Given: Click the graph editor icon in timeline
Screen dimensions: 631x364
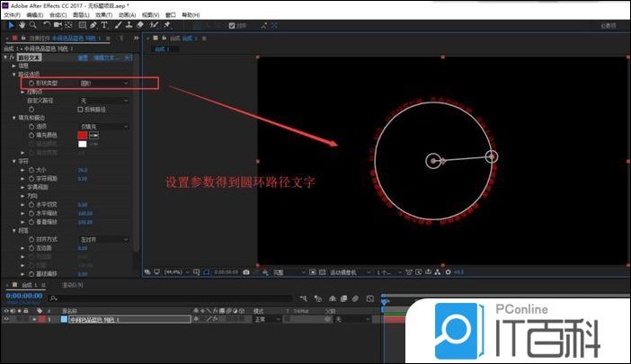Looking at the screenshot, I should coord(369,298).
